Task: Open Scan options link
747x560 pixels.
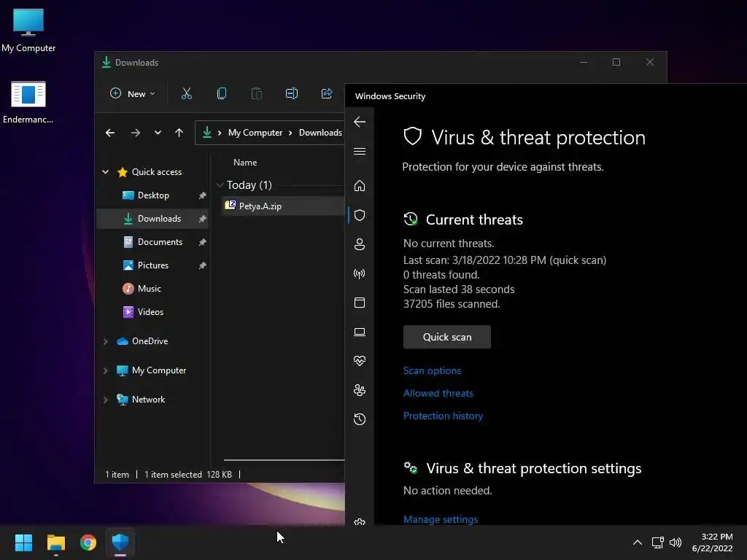Action: tap(432, 371)
